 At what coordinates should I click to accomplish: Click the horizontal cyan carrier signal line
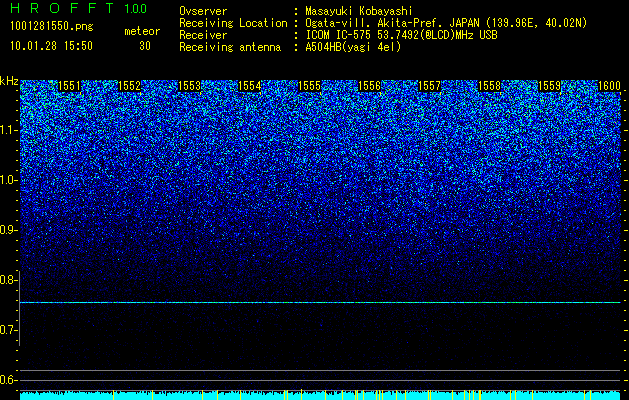tap(320, 302)
